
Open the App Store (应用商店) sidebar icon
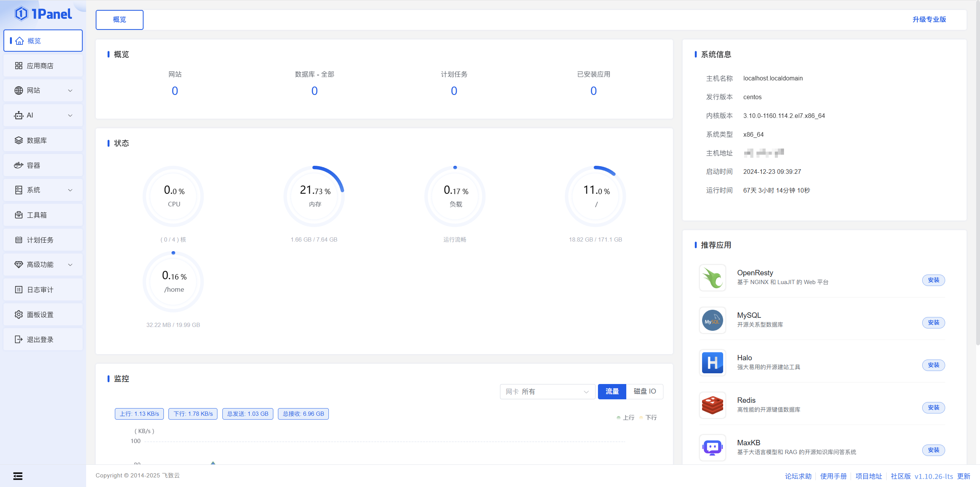click(x=19, y=66)
